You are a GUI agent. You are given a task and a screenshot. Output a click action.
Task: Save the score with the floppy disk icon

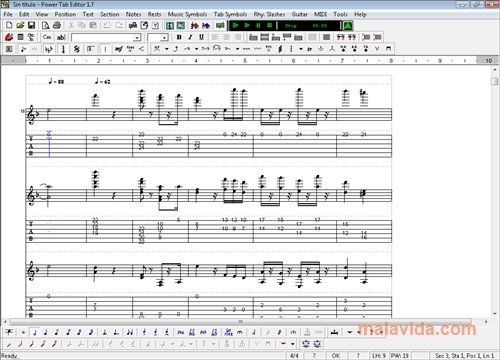[x=31, y=25]
